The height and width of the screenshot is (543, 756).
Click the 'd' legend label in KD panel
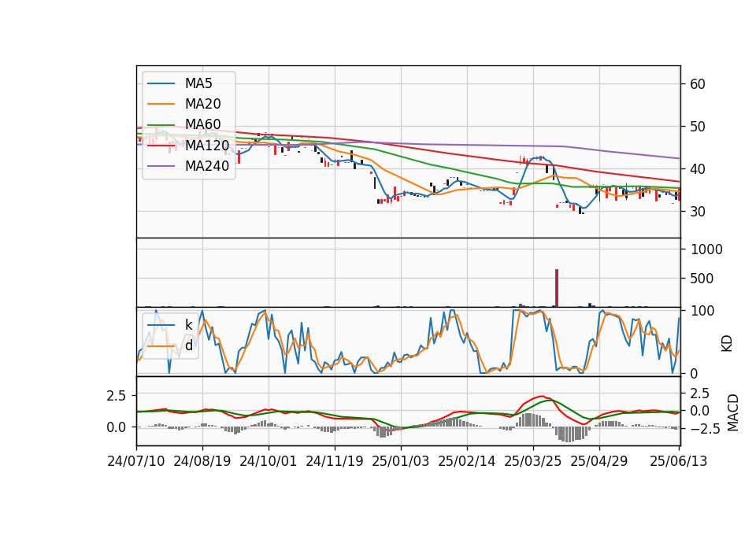[189, 345]
